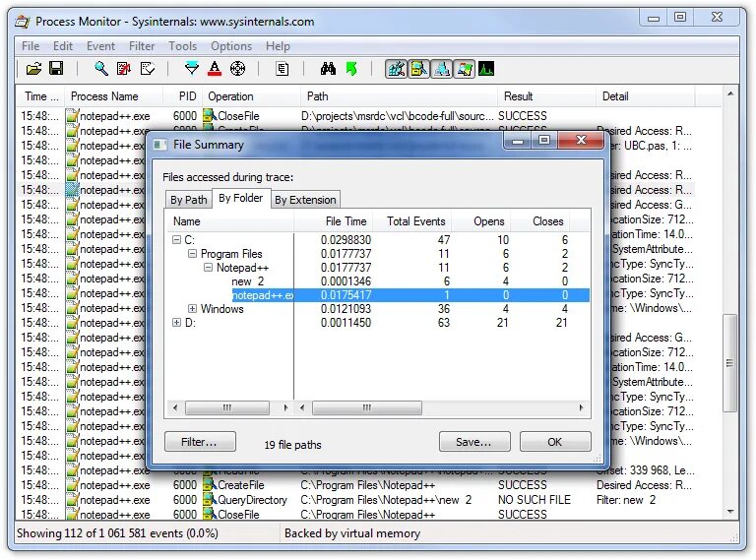Expand the D: drive node
The width and height of the screenshot is (756, 560).
pyautogui.click(x=176, y=323)
